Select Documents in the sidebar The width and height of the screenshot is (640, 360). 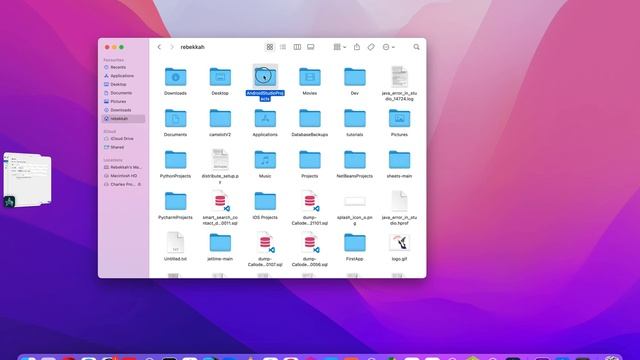click(123, 93)
